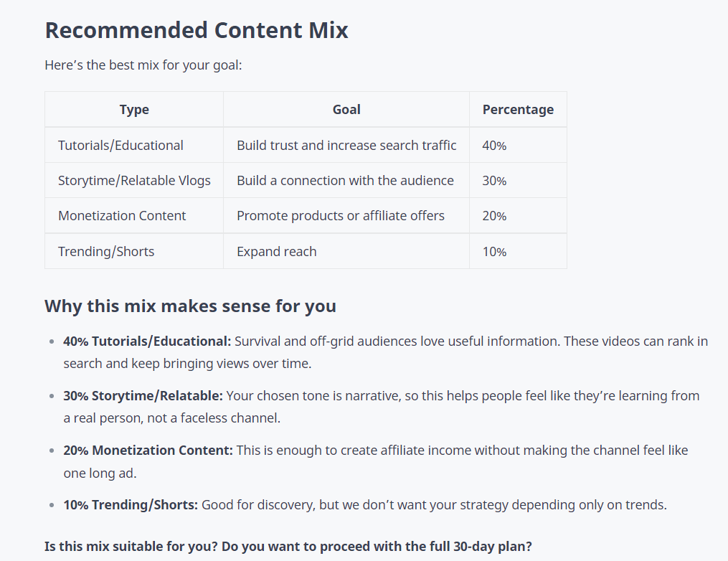This screenshot has height=561, width=728.
Task: Click the 10% cell in the table
Action: tap(494, 252)
